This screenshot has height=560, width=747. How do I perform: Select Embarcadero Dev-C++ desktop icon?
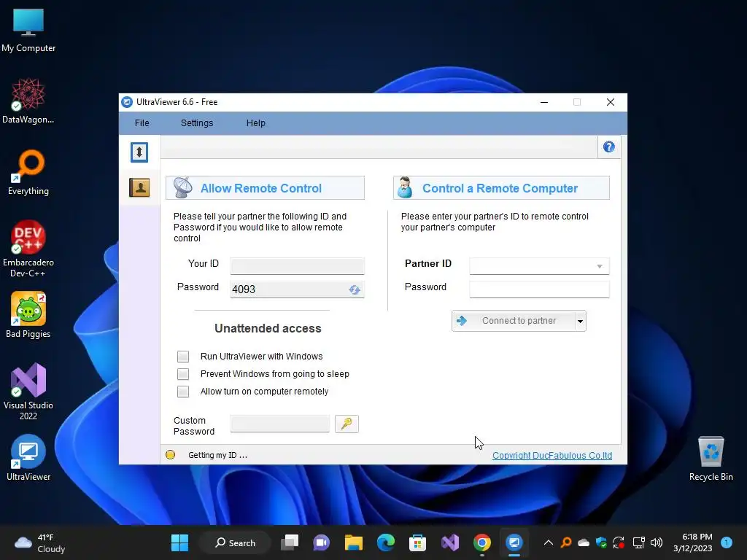pos(28,249)
